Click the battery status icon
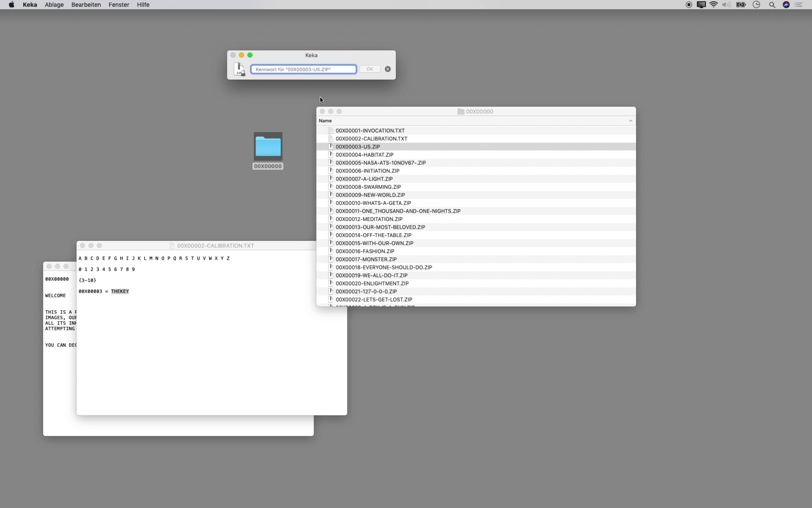The image size is (812, 508). tap(741, 5)
